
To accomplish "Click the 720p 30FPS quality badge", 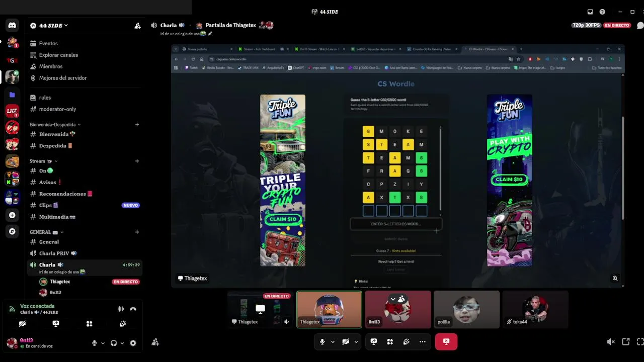I will coord(586,25).
